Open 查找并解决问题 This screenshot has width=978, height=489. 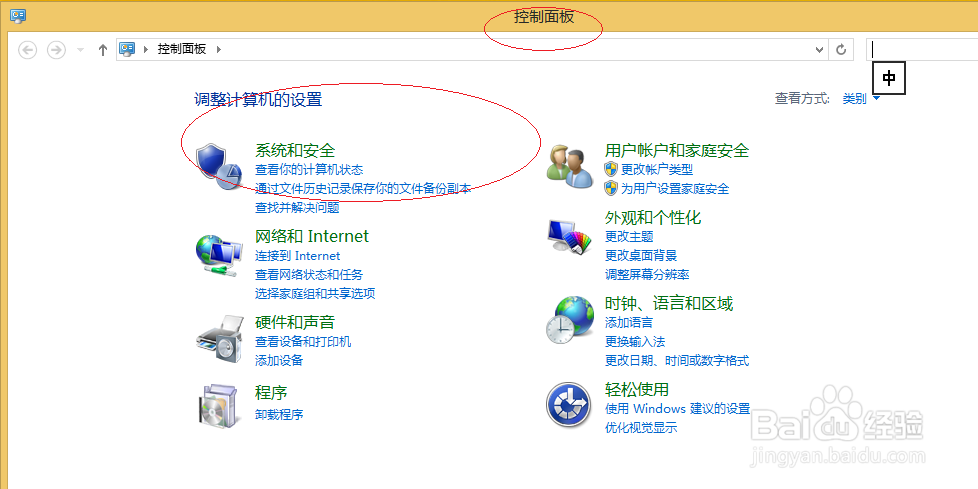(297, 208)
